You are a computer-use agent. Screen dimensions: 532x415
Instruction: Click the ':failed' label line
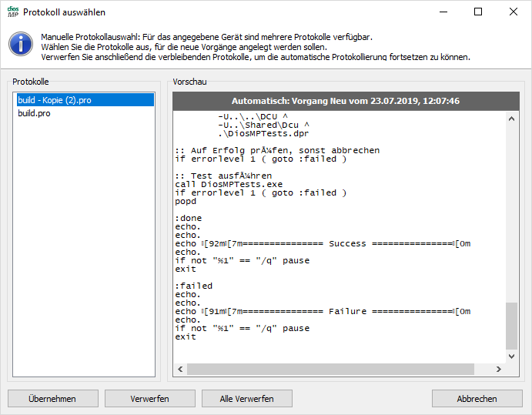[x=194, y=286]
